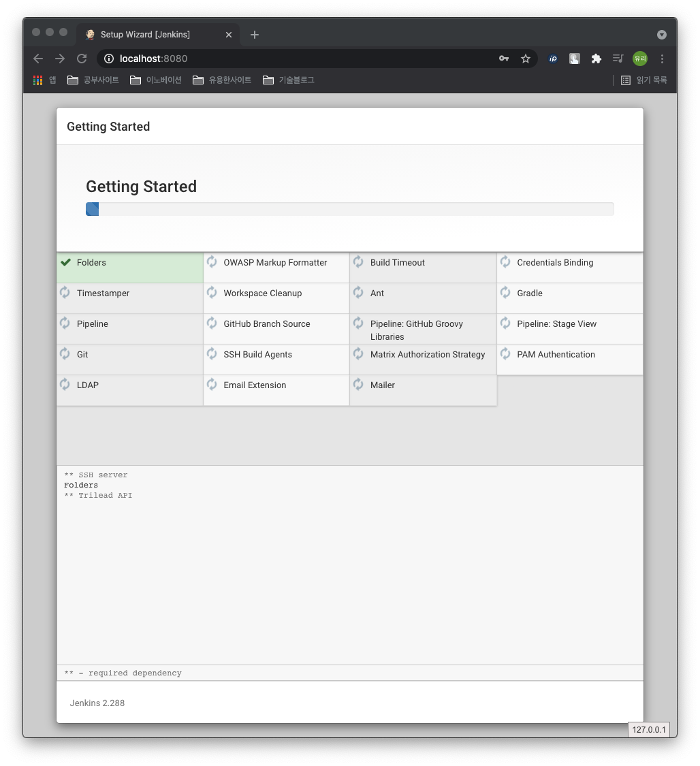
Task: Open the saved password key icon
Action: click(504, 59)
